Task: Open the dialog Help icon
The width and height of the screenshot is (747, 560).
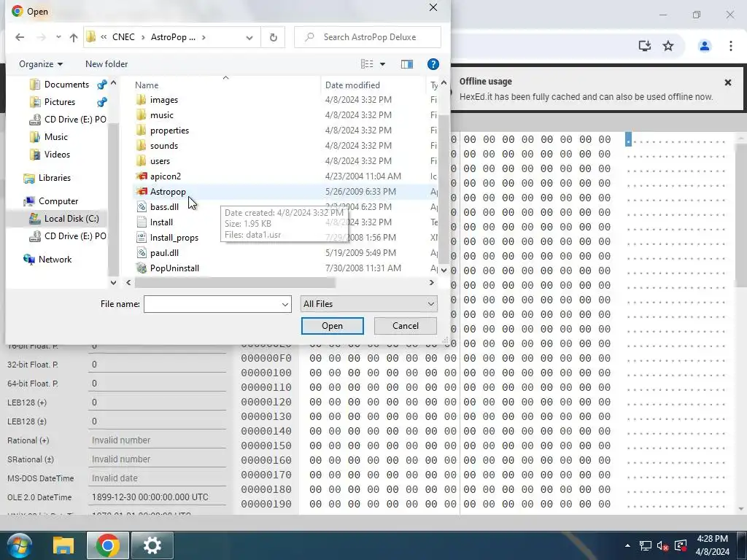Action: [x=433, y=64]
